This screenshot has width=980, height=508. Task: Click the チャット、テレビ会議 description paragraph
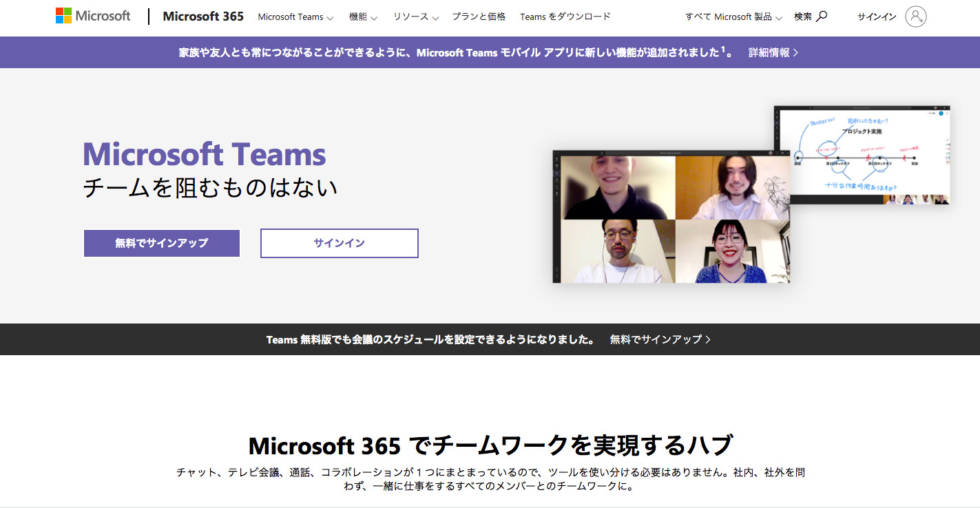pyautogui.click(x=490, y=479)
